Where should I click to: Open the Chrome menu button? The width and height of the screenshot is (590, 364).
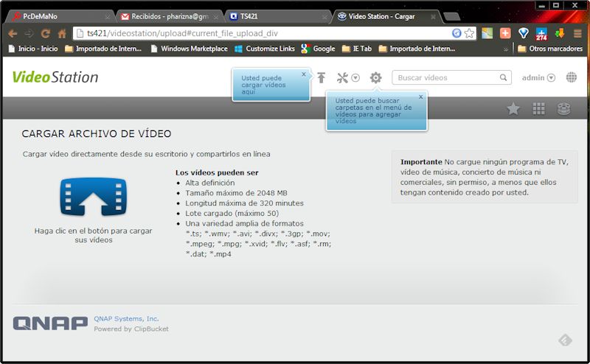(577, 33)
